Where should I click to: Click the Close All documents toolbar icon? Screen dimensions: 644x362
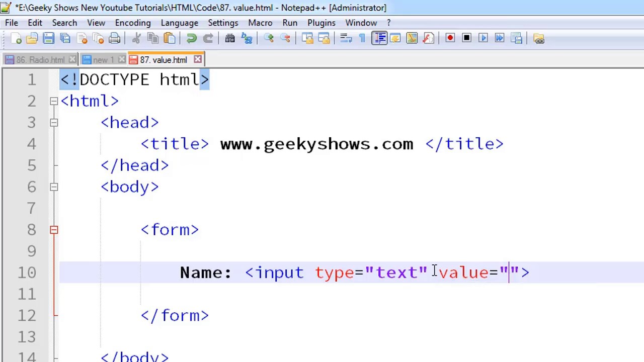pos(98,38)
